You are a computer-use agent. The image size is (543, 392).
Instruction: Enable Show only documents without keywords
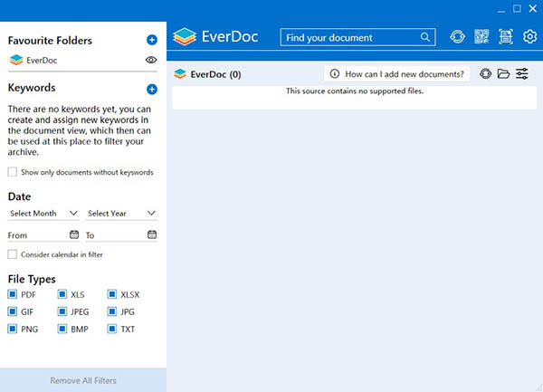pos(13,172)
